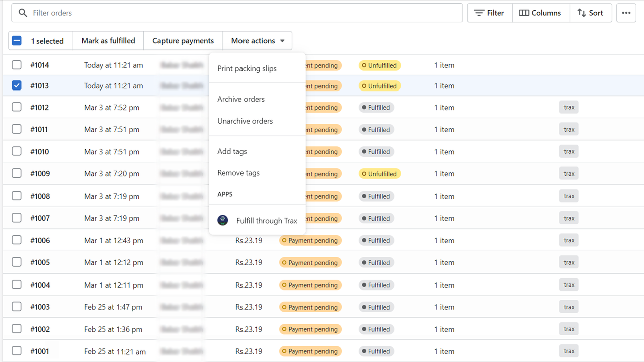Click '1 item' on order #1013
The width and height of the screenshot is (644, 362).
coord(444,86)
